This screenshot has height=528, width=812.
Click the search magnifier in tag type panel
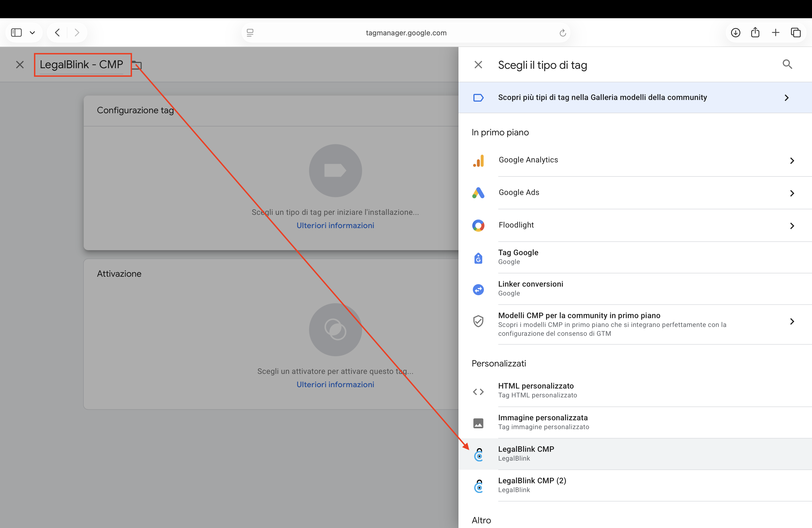click(x=787, y=64)
